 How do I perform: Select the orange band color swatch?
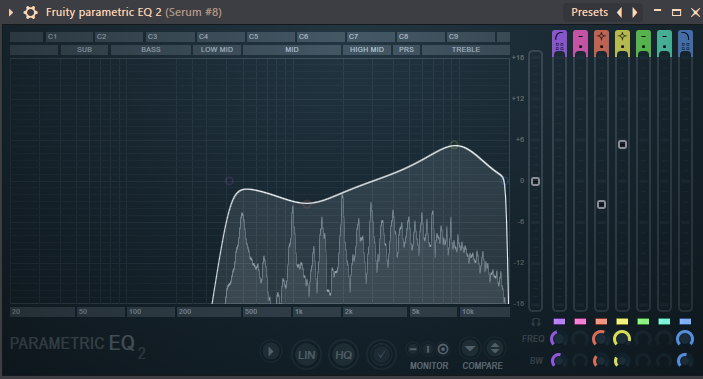tap(601, 322)
